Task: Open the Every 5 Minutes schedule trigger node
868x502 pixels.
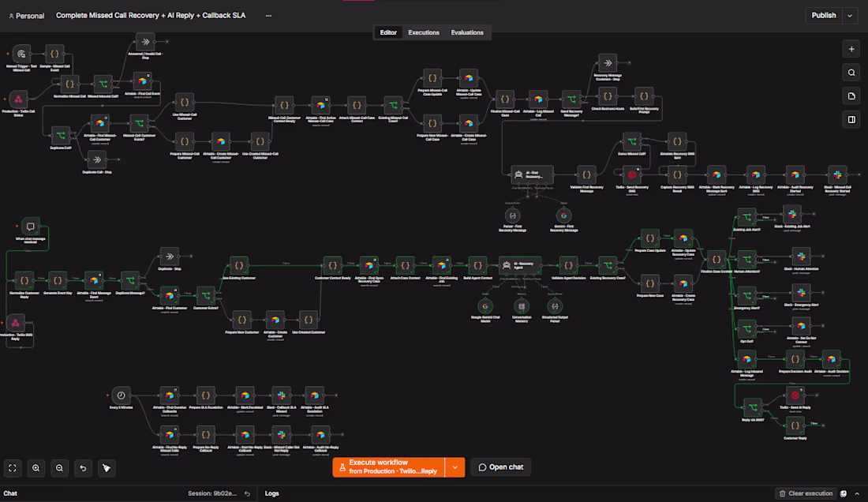Action: pyautogui.click(x=121, y=395)
